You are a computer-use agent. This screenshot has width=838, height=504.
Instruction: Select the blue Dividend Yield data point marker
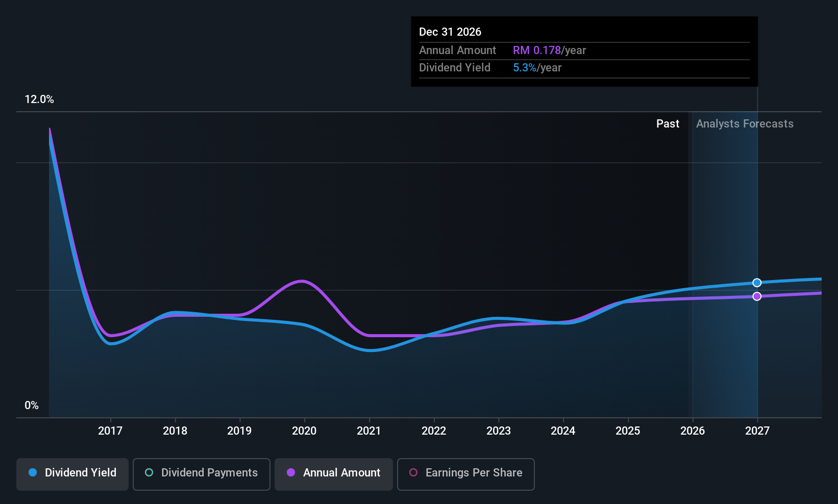coord(757,283)
